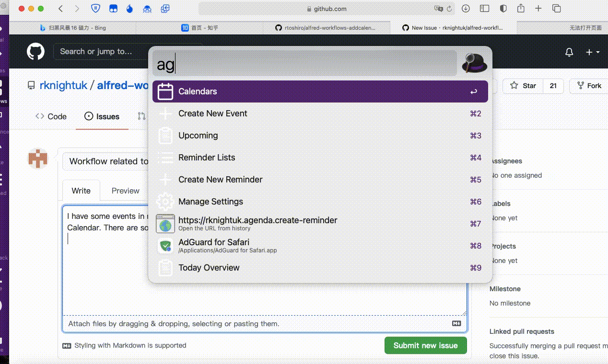
Task: Switch to the rtoshiro/alfred-workflows-addcalen tab
Action: point(326,28)
